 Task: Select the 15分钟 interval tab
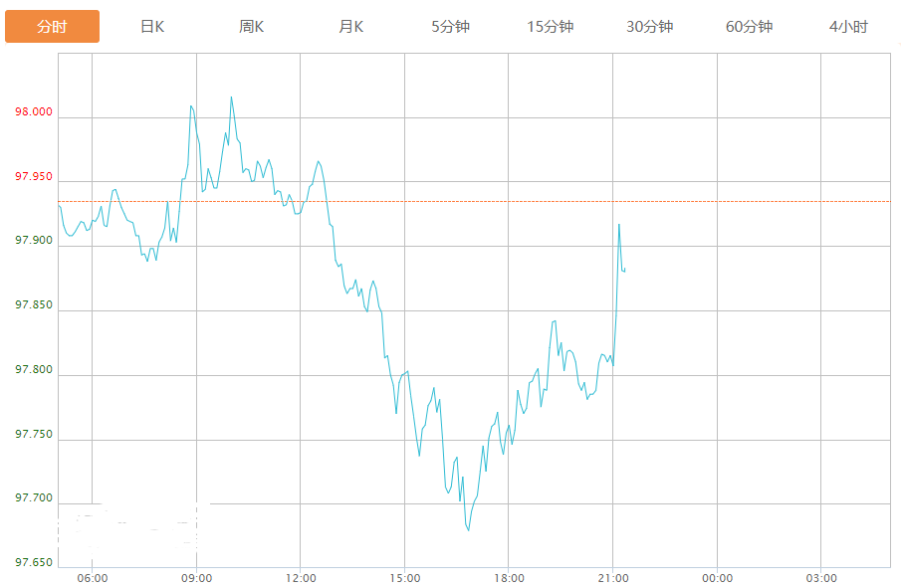coord(551,27)
